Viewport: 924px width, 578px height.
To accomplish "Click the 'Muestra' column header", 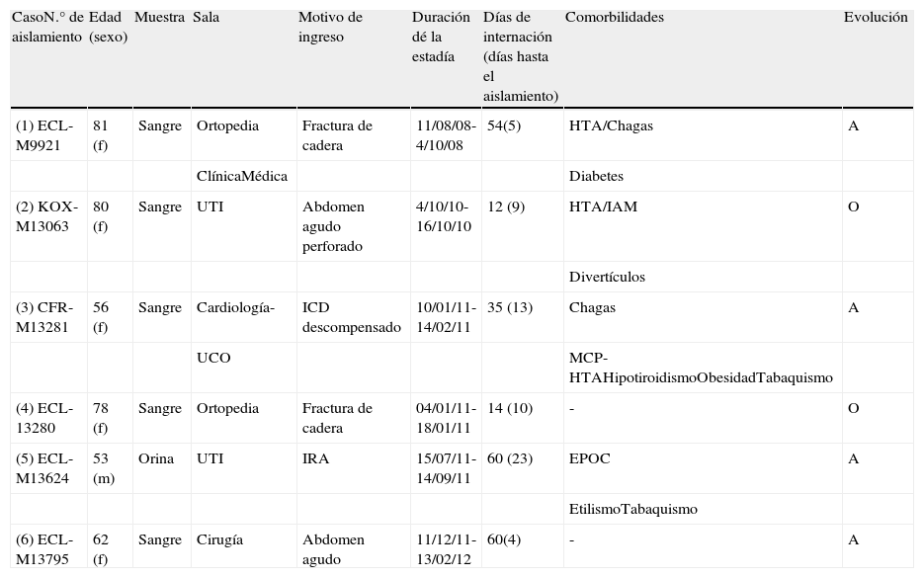I will coord(159,18).
